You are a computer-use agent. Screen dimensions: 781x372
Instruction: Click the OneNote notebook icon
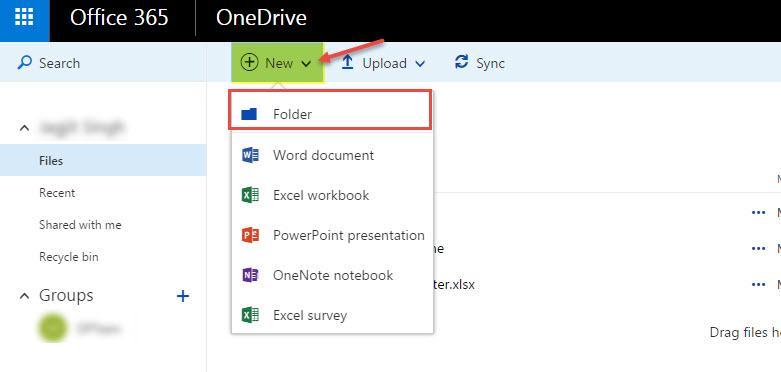click(250, 275)
